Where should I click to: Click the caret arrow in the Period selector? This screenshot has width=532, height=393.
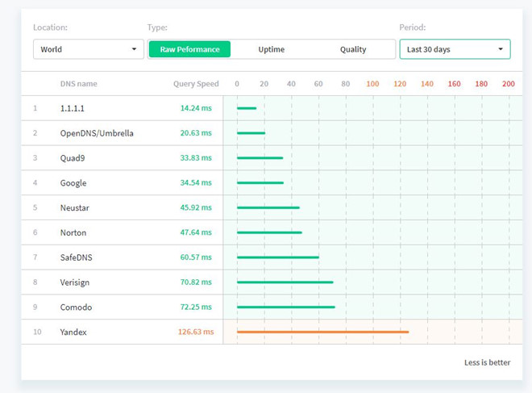(x=501, y=49)
